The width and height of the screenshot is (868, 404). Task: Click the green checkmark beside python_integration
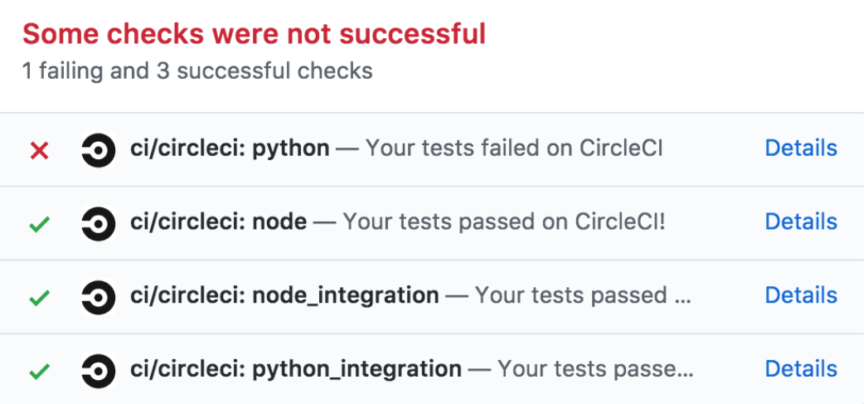pos(39,370)
